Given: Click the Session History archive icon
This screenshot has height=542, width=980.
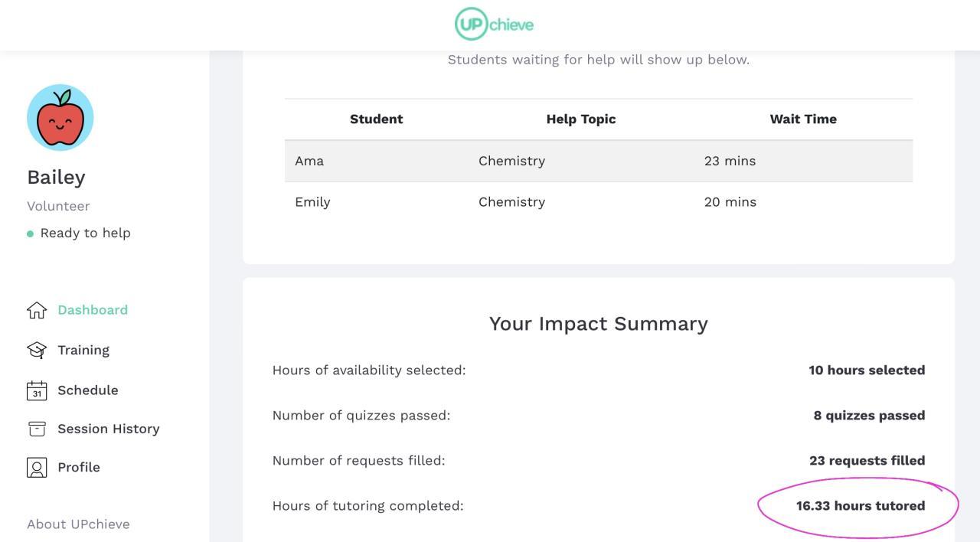Looking at the screenshot, I should (37, 429).
